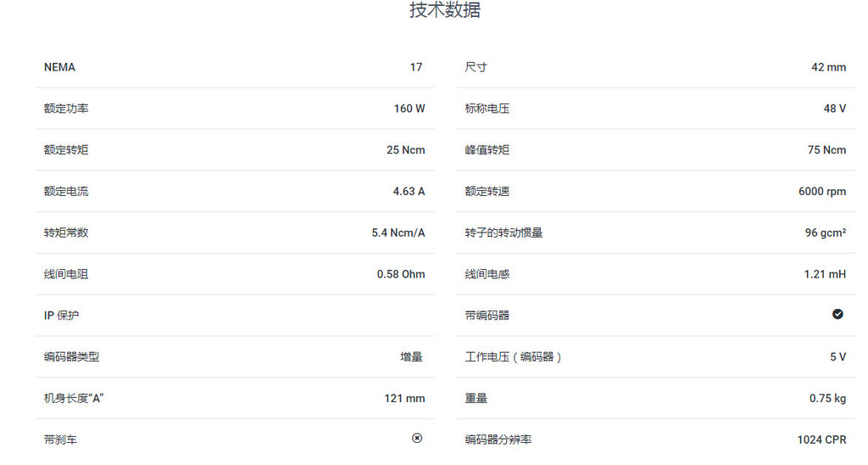This screenshot has width=868, height=465.
Task: Select the 转矩常数 label
Action: point(66,232)
